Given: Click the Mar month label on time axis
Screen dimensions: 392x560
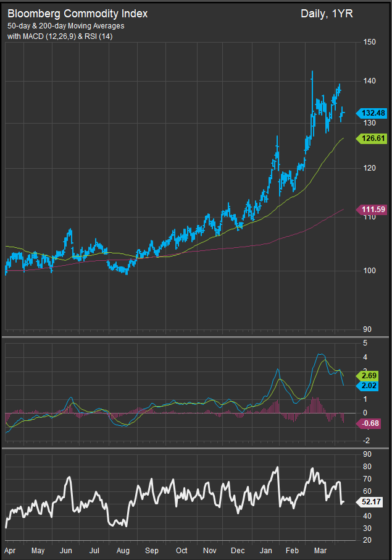Looking at the screenshot, I should point(321,549).
